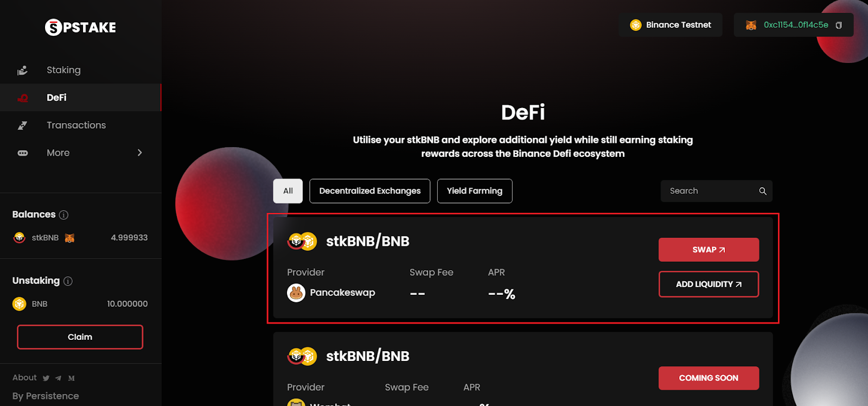Open the Twitter link icon
The image size is (868, 406).
click(46, 378)
